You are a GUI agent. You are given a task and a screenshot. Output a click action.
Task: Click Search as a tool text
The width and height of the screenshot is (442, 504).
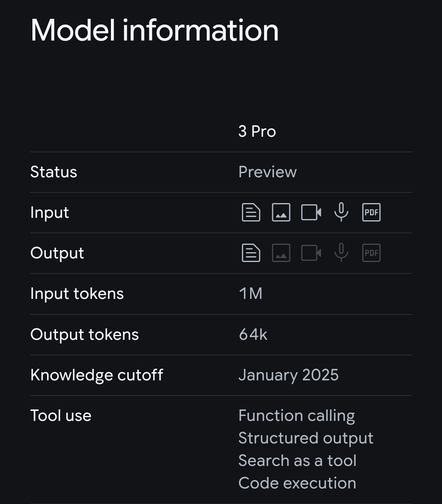point(298,461)
